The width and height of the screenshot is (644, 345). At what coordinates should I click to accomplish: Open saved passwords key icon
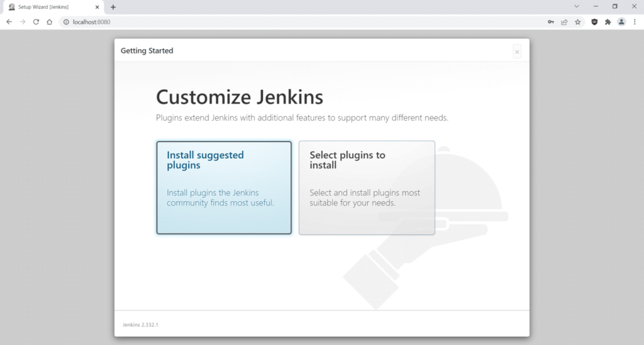click(551, 22)
